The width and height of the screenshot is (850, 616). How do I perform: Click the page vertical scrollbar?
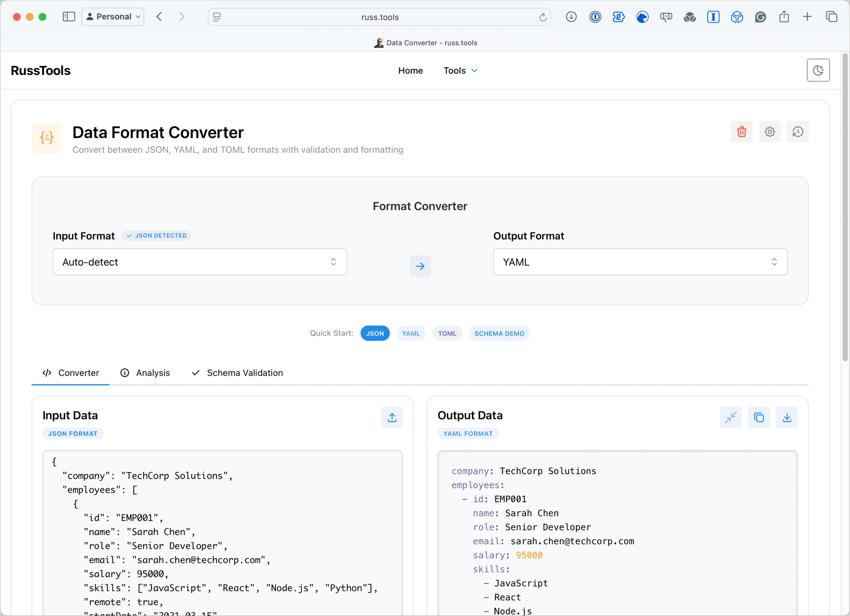845,207
